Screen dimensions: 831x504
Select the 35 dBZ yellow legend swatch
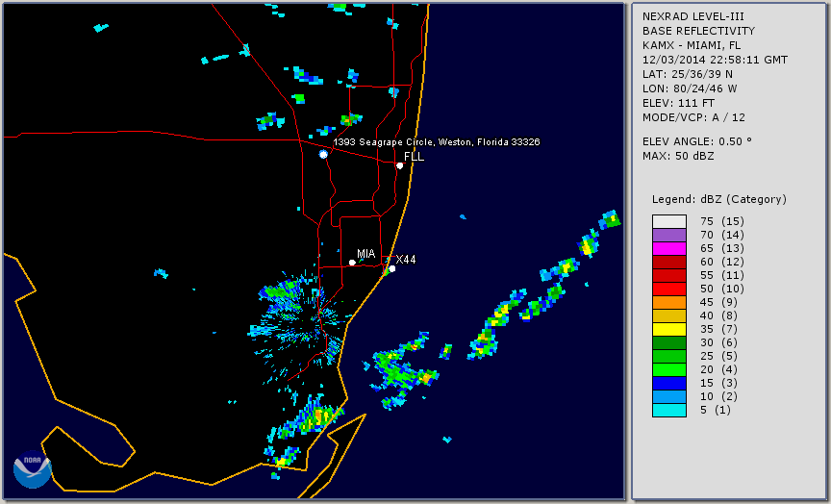point(668,329)
